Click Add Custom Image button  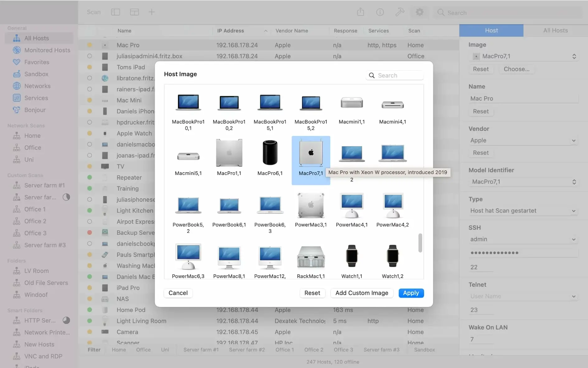pos(362,293)
